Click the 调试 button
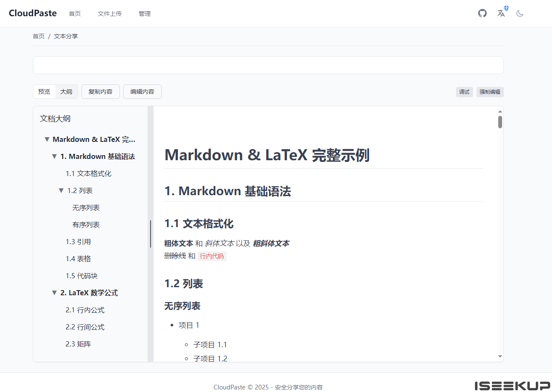The image size is (552, 392). (465, 92)
